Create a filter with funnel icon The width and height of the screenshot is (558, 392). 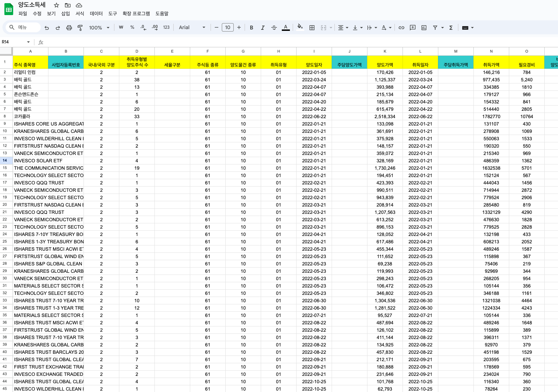point(435,28)
